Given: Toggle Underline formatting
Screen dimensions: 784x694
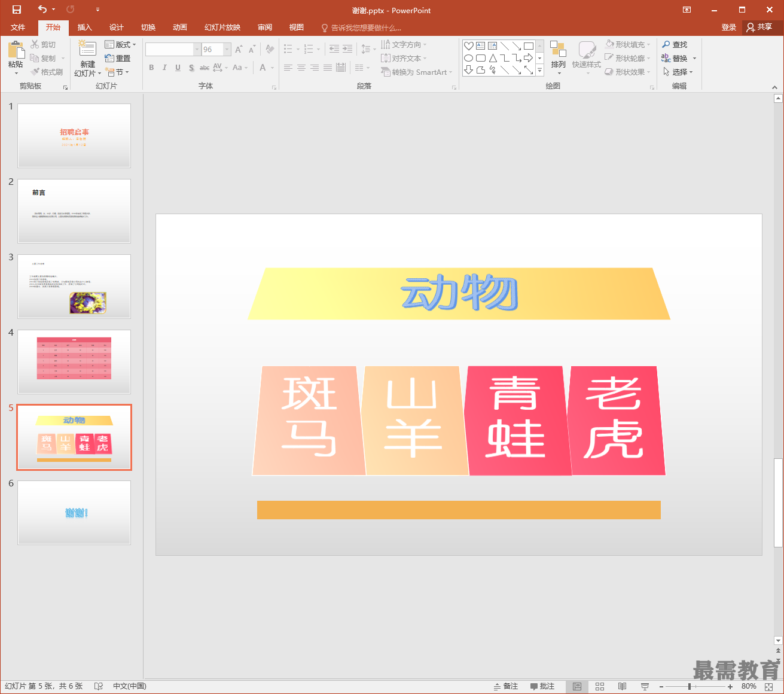Looking at the screenshot, I should pyautogui.click(x=178, y=68).
